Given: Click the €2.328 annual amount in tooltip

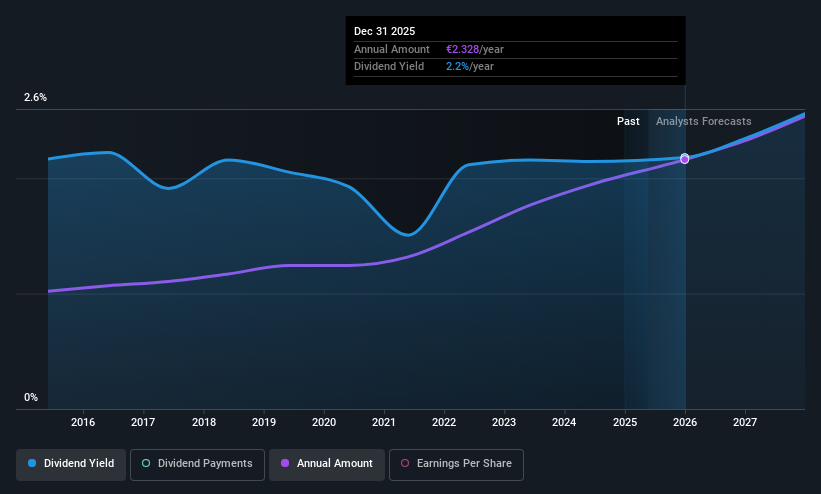Looking at the screenshot, I should click(462, 49).
